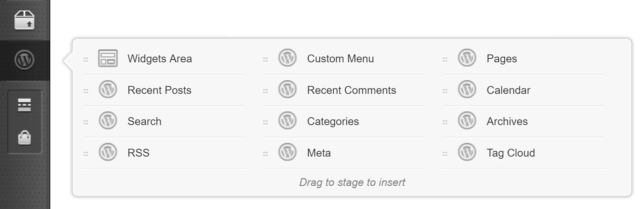
Task: Click the drag handle beside Meta
Action: [x=265, y=154]
